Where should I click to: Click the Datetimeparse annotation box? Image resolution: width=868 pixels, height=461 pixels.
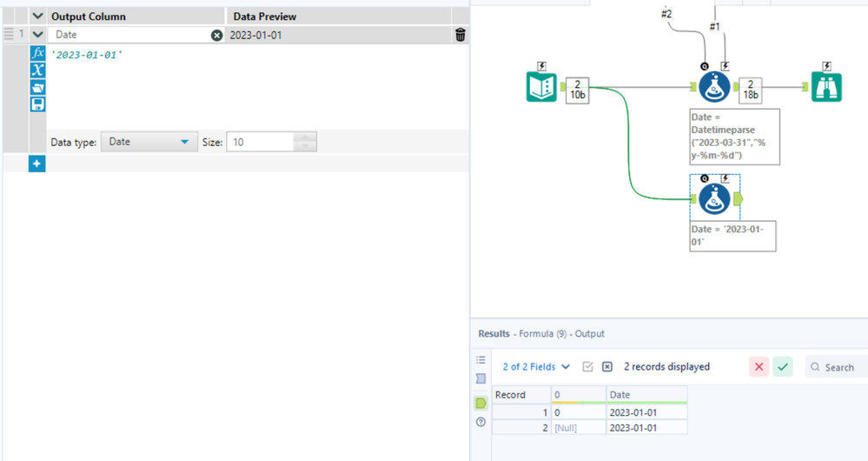point(734,137)
